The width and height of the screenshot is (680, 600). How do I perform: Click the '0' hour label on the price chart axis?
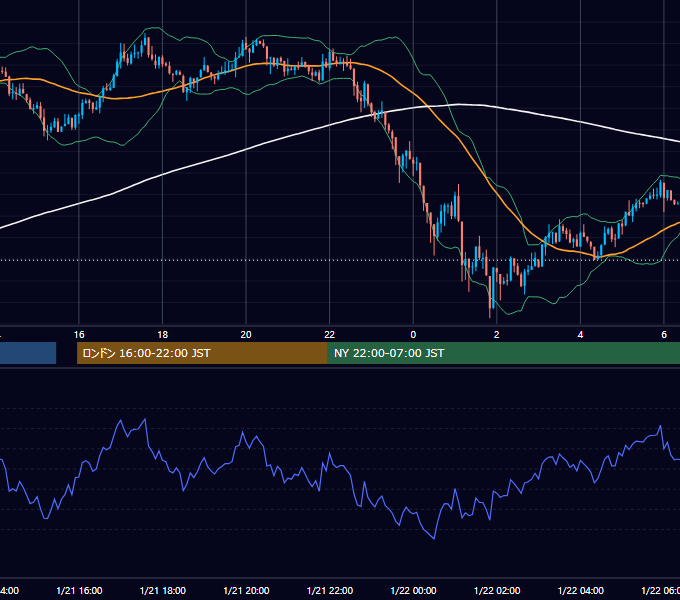click(x=413, y=335)
